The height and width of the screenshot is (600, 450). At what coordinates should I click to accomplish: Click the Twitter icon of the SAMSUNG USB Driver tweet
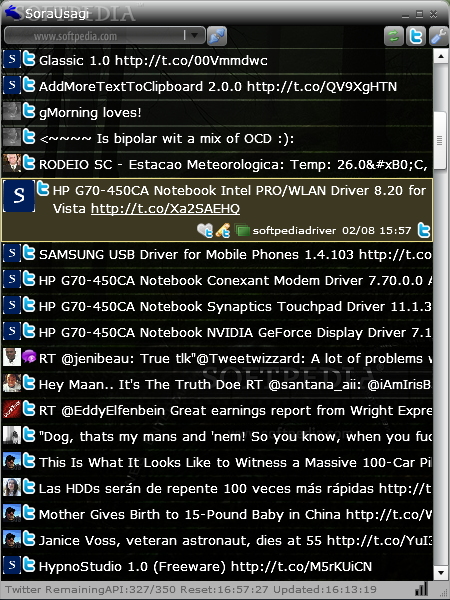pos(29,254)
